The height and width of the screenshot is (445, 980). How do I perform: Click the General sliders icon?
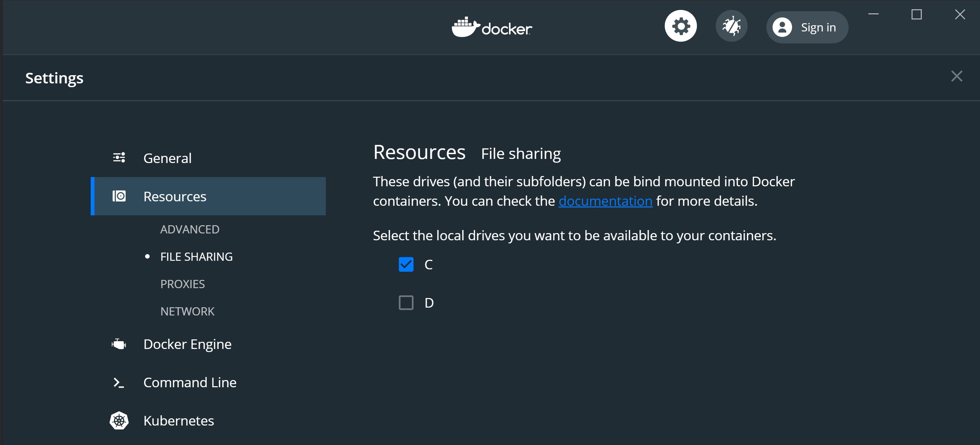(119, 158)
